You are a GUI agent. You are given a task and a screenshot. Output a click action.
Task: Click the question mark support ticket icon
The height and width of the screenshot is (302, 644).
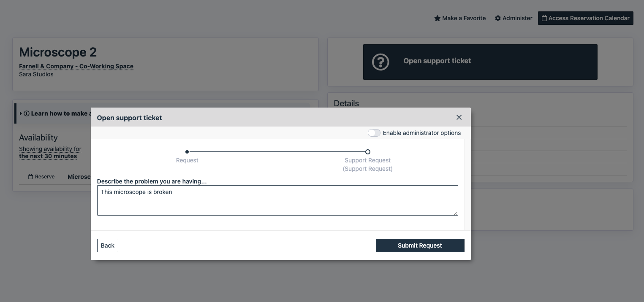[380, 62]
